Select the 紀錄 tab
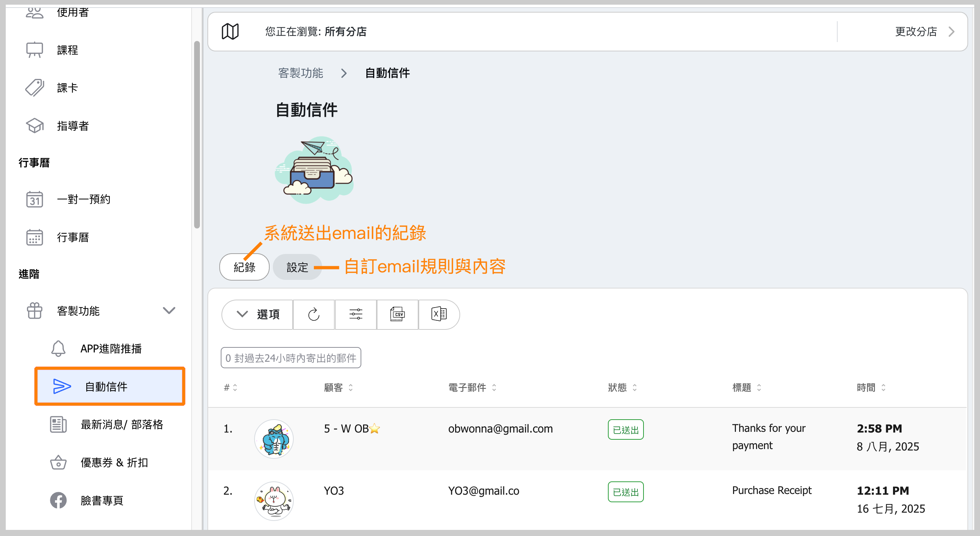Screen dimensions: 980x536 tap(244, 267)
